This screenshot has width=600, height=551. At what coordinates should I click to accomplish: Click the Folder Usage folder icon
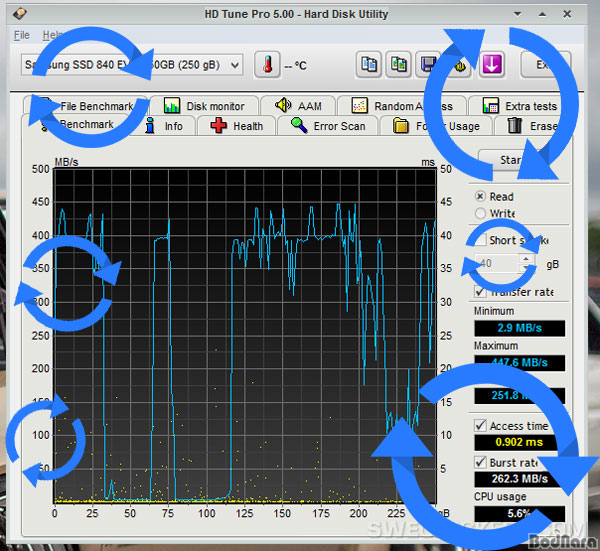point(401,126)
